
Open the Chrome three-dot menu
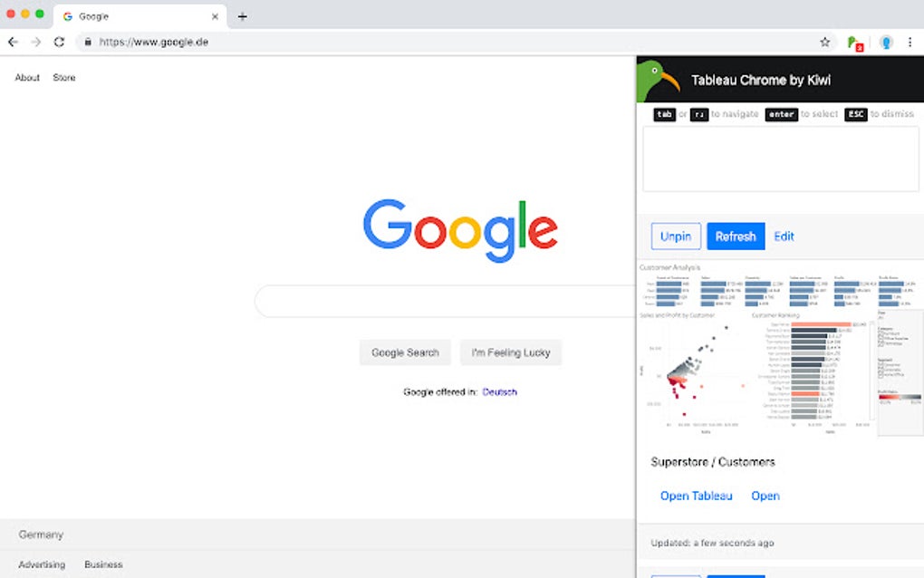coord(910,42)
